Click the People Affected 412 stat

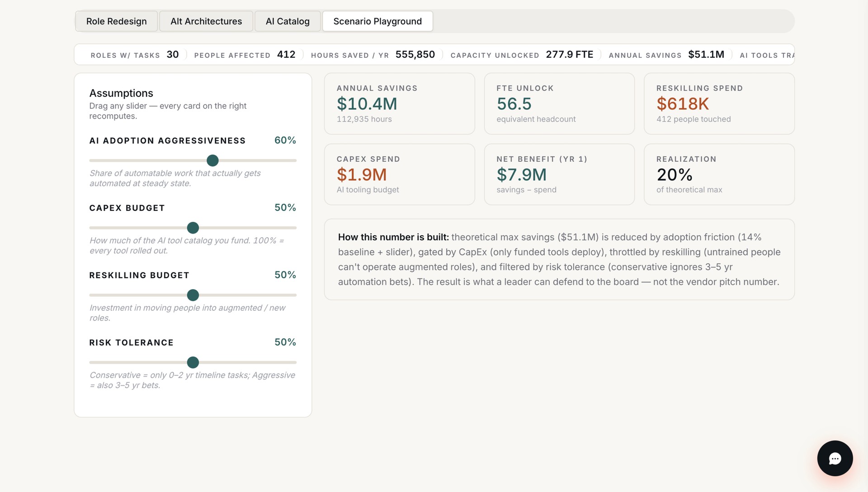pos(245,55)
